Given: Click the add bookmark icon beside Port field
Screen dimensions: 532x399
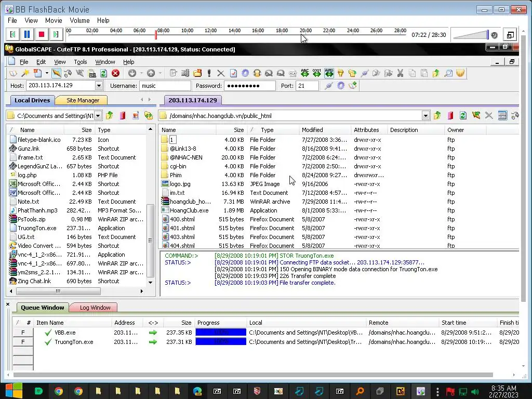Looking at the screenshot, I should 353,86.
